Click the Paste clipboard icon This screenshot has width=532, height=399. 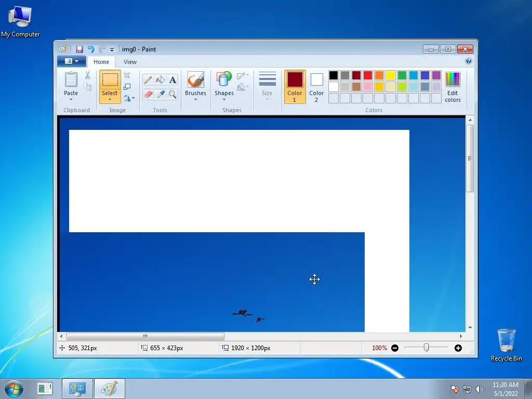point(71,79)
